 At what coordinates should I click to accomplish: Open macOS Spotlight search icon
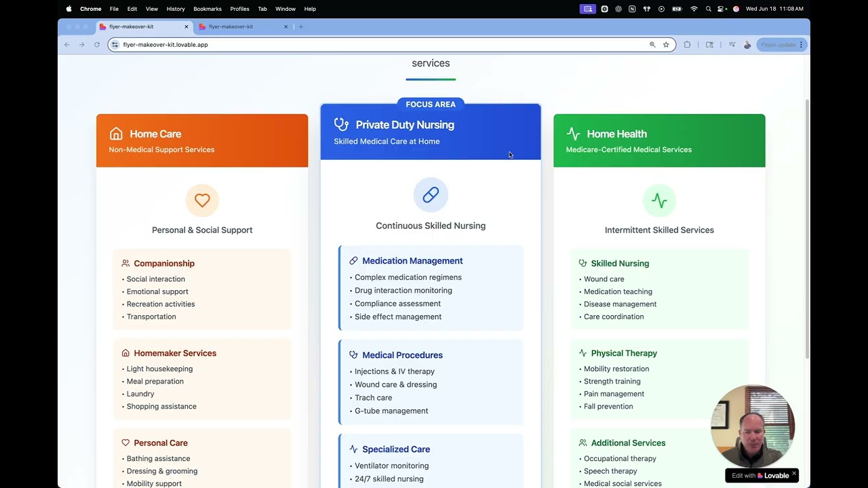coord(709,9)
